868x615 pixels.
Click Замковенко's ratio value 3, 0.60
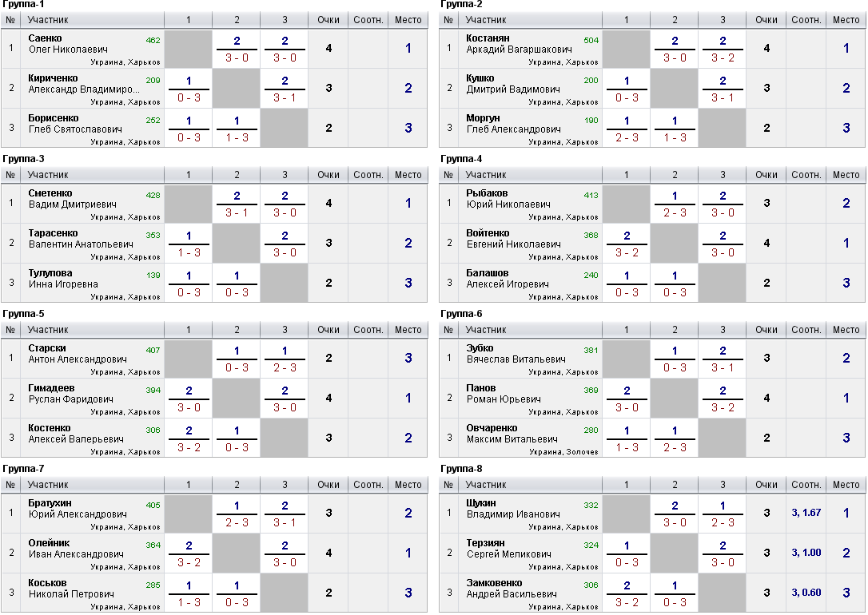(806, 593)
